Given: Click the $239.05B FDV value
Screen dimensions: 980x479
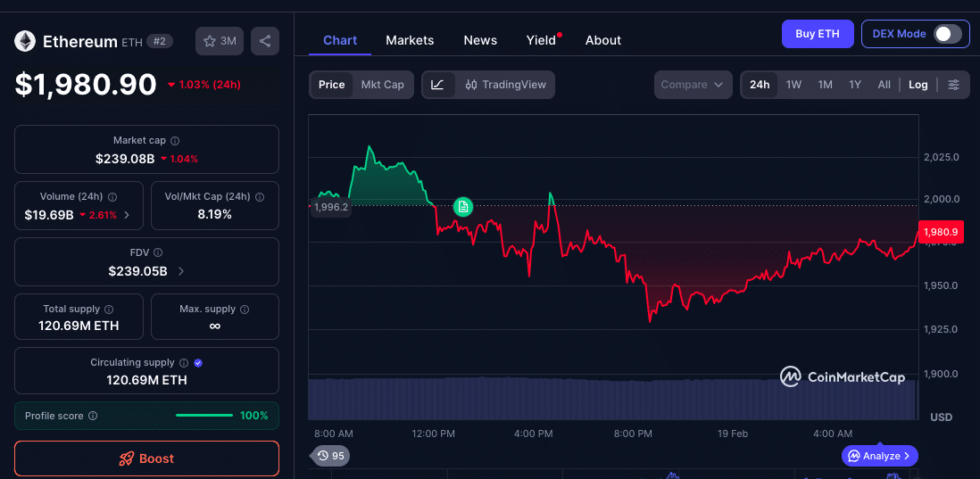Looking at the screenshot, I should tap(137, 271).
